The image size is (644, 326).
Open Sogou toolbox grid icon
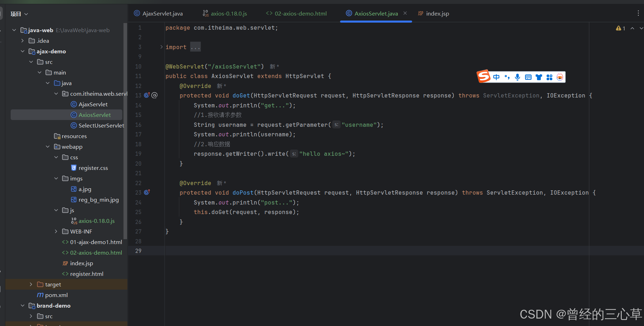tap(549, 77)
